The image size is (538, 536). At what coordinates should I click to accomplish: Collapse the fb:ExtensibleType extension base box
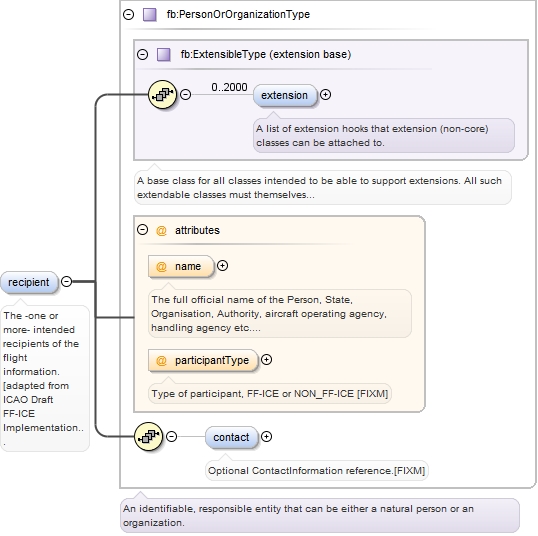pos(142,54)
